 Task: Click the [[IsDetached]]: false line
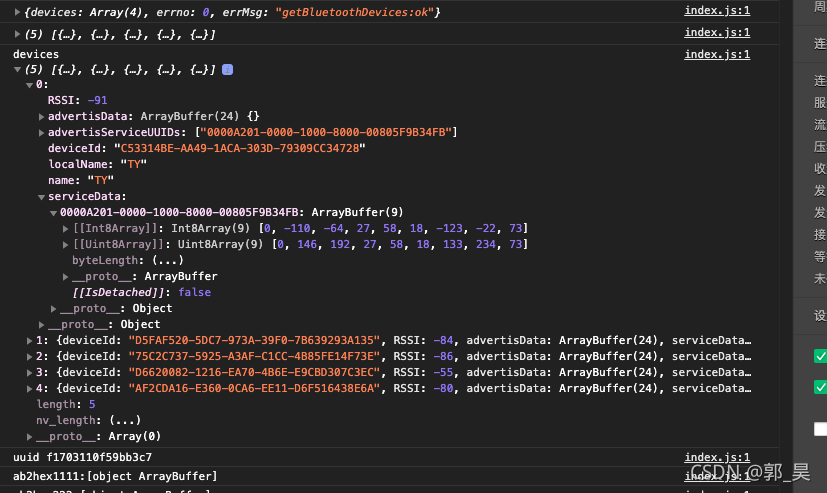141,292
